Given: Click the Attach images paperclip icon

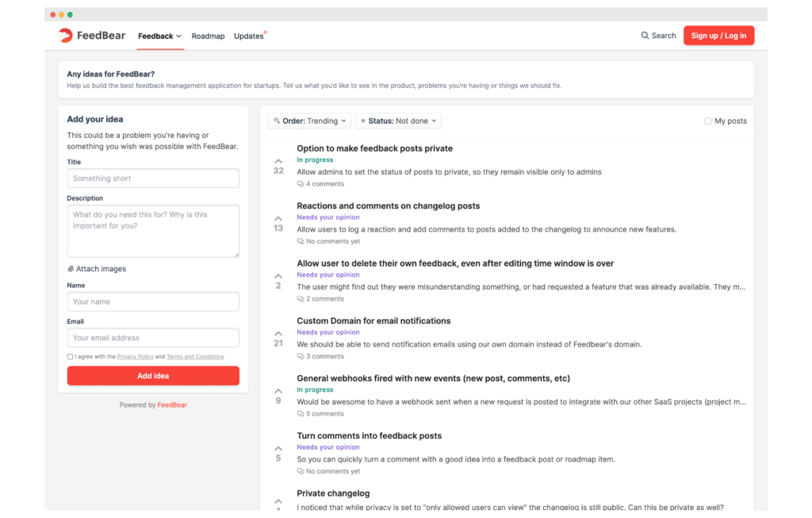Looking at the screenshot, I should pyautogui.click(x=71, y=268).
